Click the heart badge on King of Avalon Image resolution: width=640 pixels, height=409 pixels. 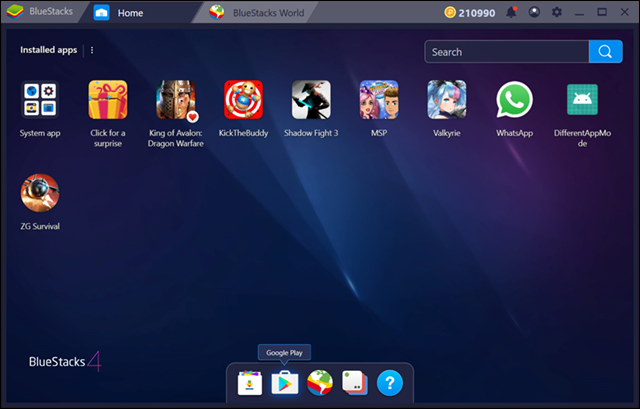click(193, 117)
